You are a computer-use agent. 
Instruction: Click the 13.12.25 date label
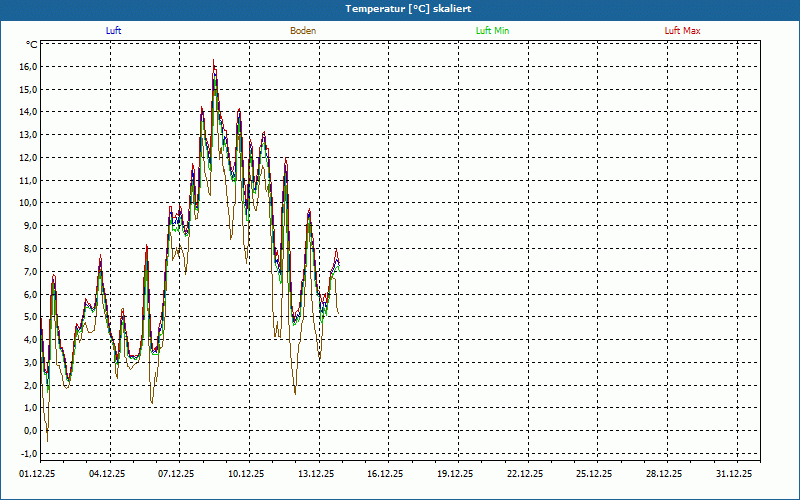tap(316, 474)
